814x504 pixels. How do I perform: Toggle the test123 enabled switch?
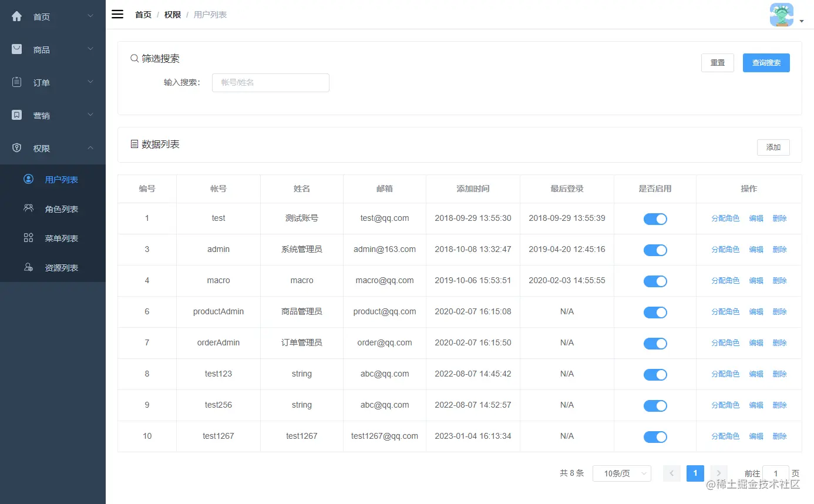point(655,375)
